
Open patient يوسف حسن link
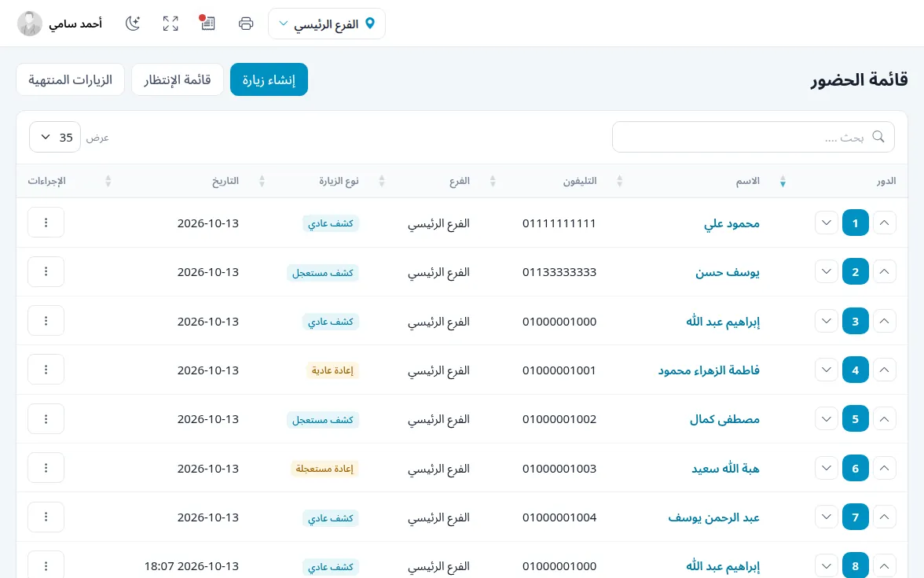tap(728, 272)
